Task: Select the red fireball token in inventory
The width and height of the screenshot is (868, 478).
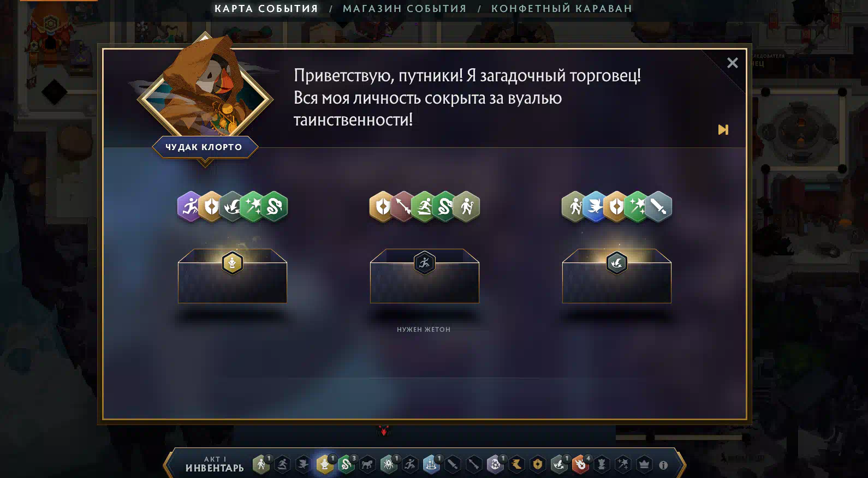Action: point(580,464)
